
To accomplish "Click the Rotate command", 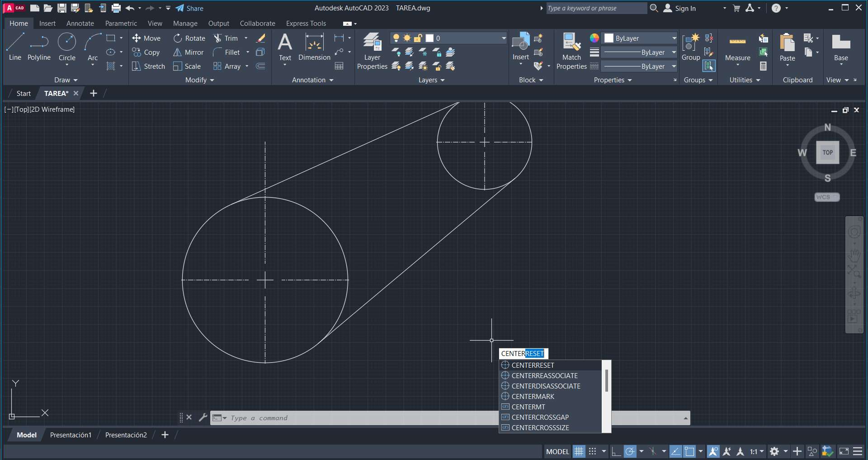I will 189,38.
